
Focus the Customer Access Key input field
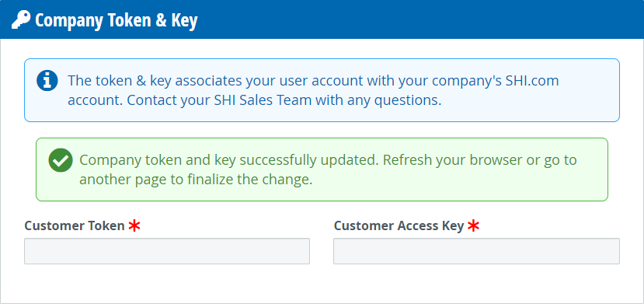[x=476, y=251]
